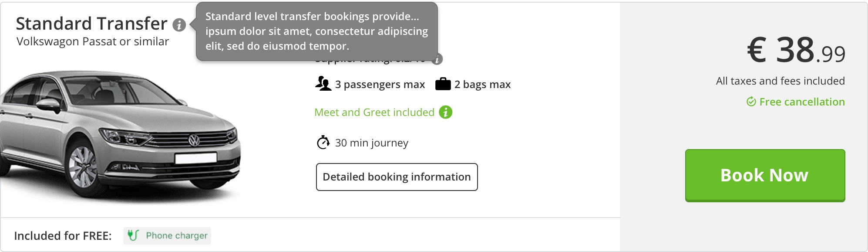Click the Standard Transfer heading
868x252 pixels.
(x=91, y=24)
